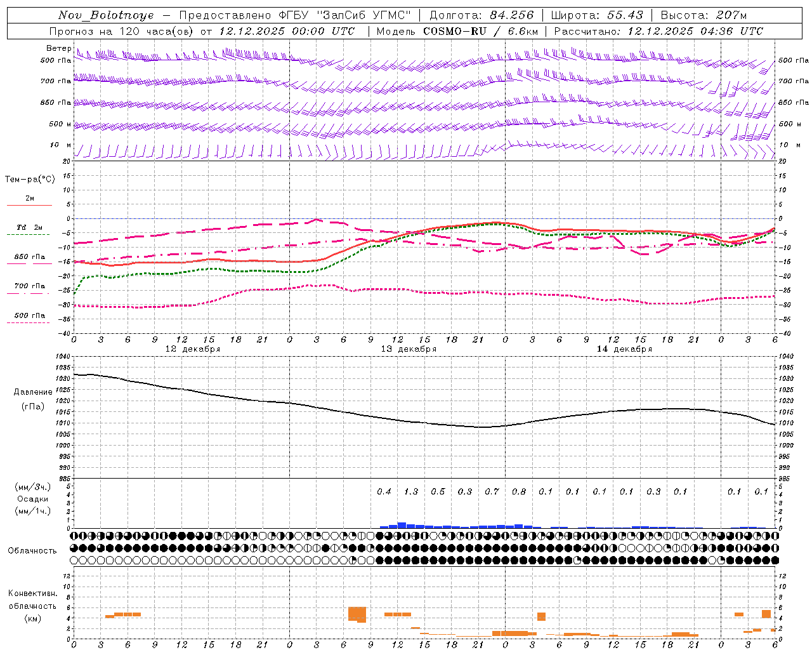Image resolution: width=812 pixels, height=650 pixels.
Task: Click the 2м temperature legend entry
Action: coord(30,199)
